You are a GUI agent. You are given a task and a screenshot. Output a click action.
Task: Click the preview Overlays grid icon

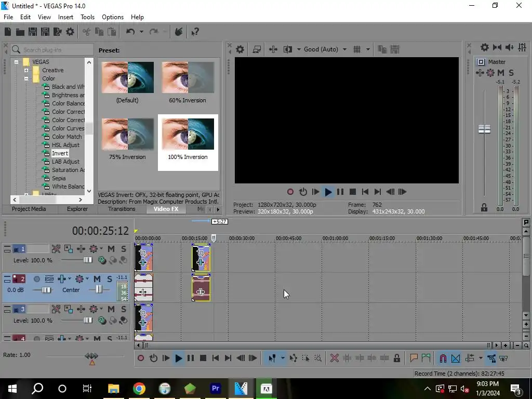click(357, 49)
